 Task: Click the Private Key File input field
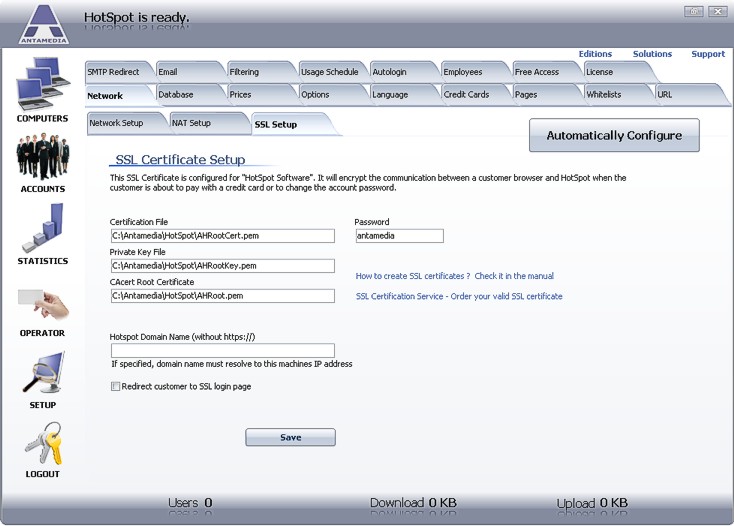point(223,265)
